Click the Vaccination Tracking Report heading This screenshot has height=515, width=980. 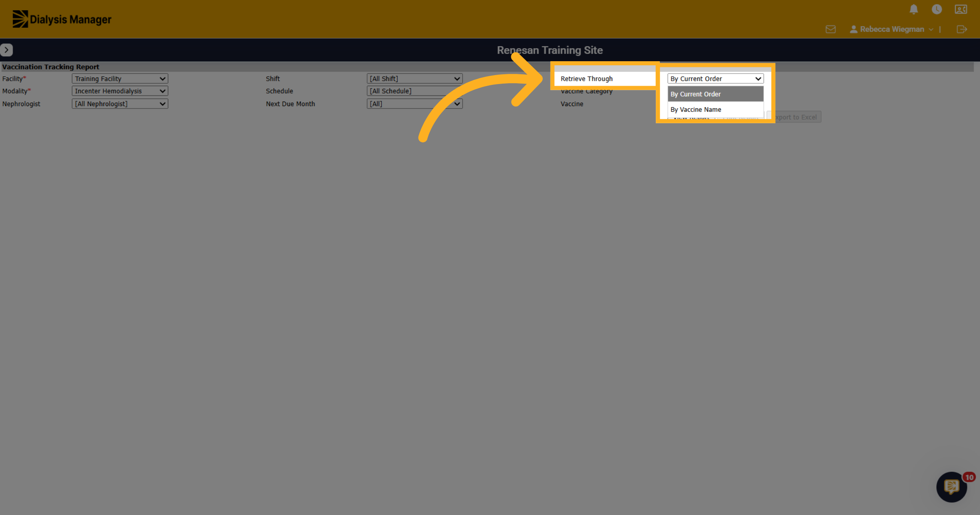51,67
